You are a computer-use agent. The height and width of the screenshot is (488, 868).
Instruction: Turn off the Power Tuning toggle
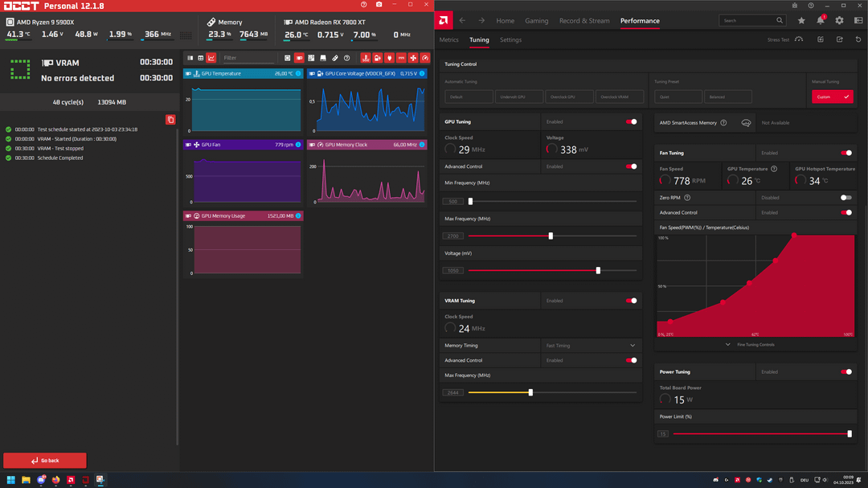(x=845, y=372)
